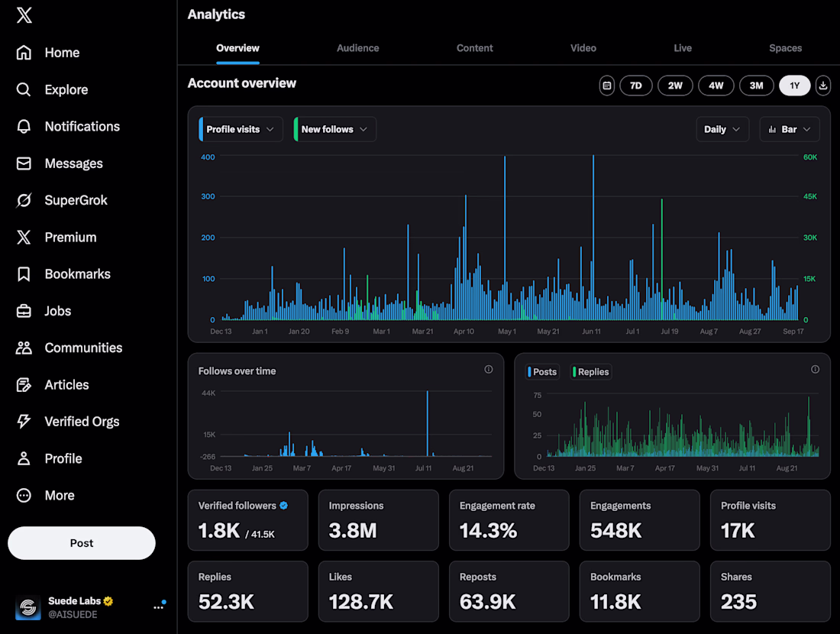
Task: Open the New follows metric dropdown
Action: click(x=334, y=129)
